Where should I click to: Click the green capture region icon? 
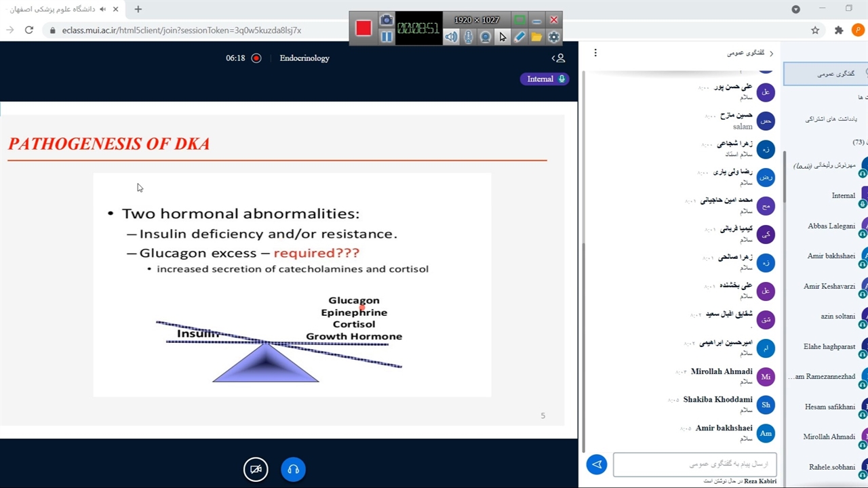tap(519, 20)
